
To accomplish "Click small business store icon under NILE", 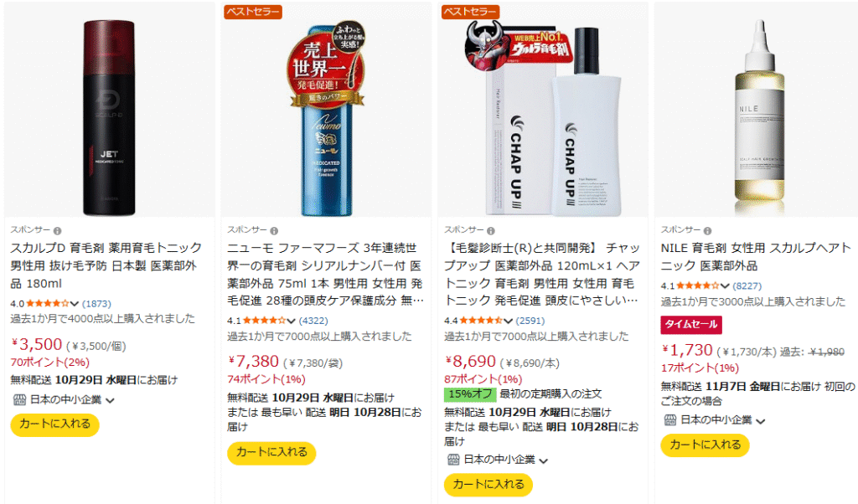I will coord(669,419).
